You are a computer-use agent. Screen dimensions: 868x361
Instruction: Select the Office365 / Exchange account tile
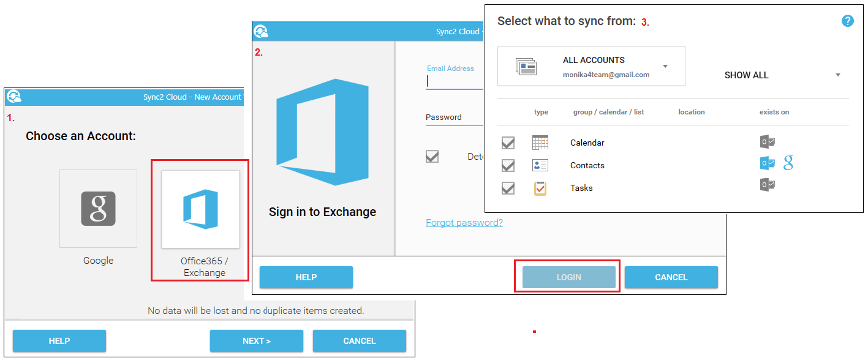[x=200, y=209]
